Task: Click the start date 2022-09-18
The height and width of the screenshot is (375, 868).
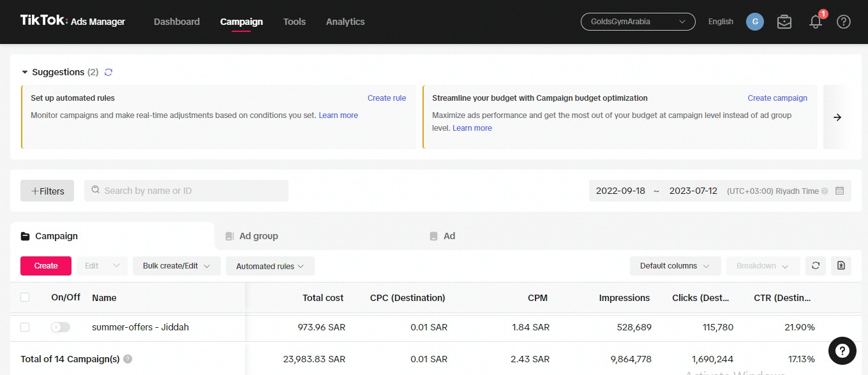Action: pyautogui.click(x=620, y=191)
